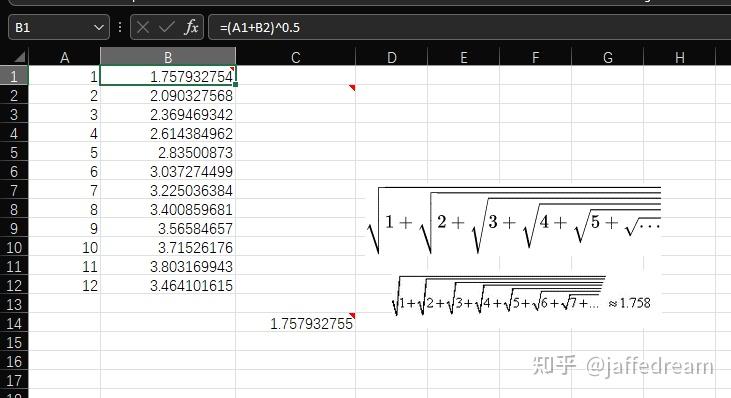Click the fill handle of cell B1
The image size is (731, 398).
(x=235, y=84)
